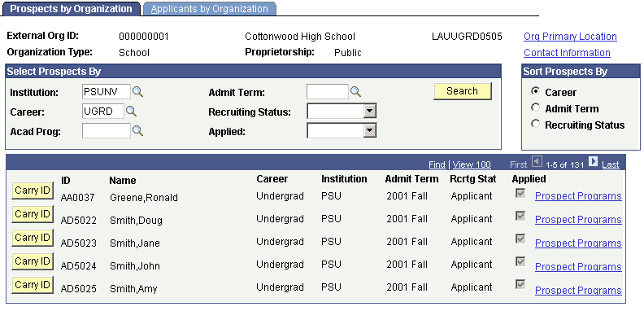
Task: Show next rows using right arrow icon
Action: tap(593, 162)
